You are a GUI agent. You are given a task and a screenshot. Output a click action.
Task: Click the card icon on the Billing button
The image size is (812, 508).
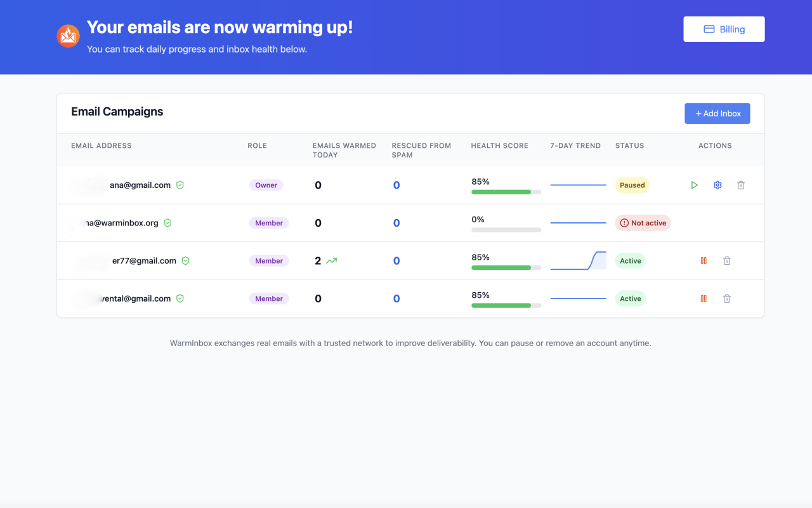[x=709, y=29]
